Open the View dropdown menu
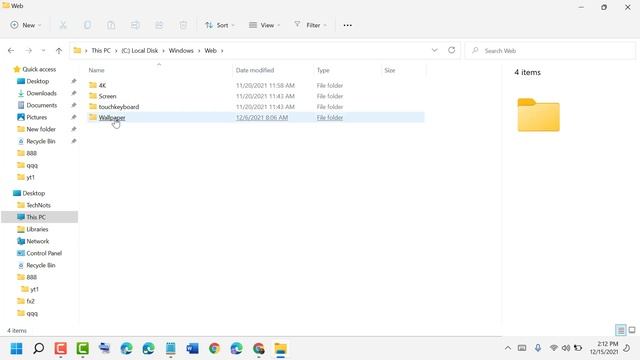The height and width of the screenshot is (360, 640). (x=264, y=25)
